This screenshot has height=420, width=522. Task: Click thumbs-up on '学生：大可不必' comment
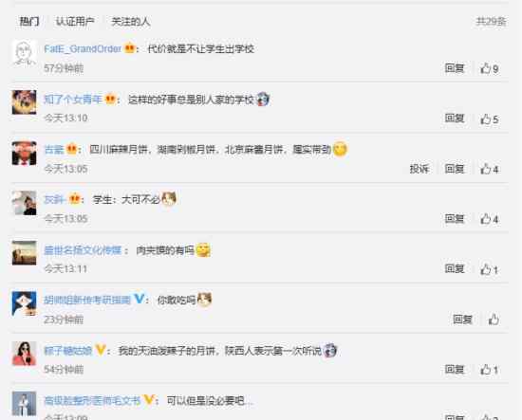[489, 219]
